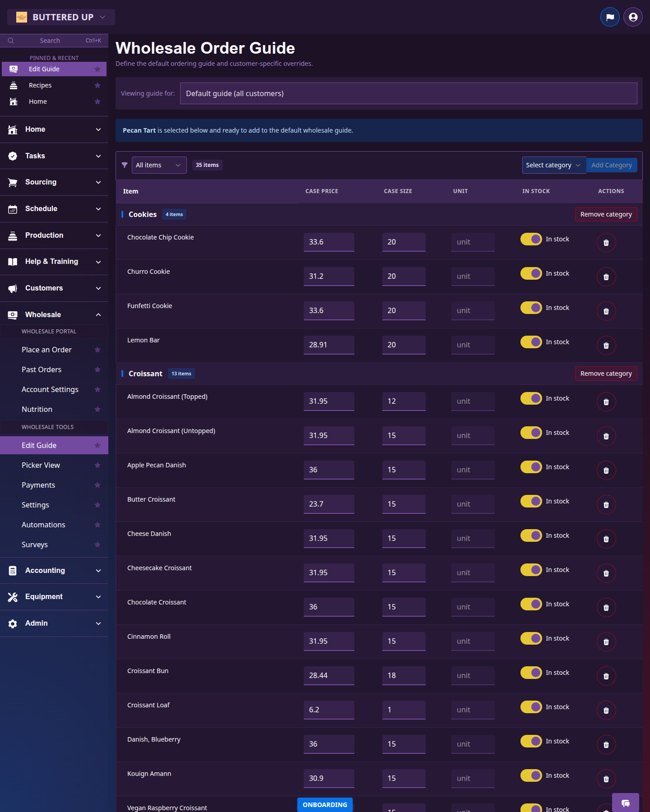The height and width of the screenshot is (812, 650).
Task: Delete the Kouign Amann row
Action: click(x=606, y=779)
